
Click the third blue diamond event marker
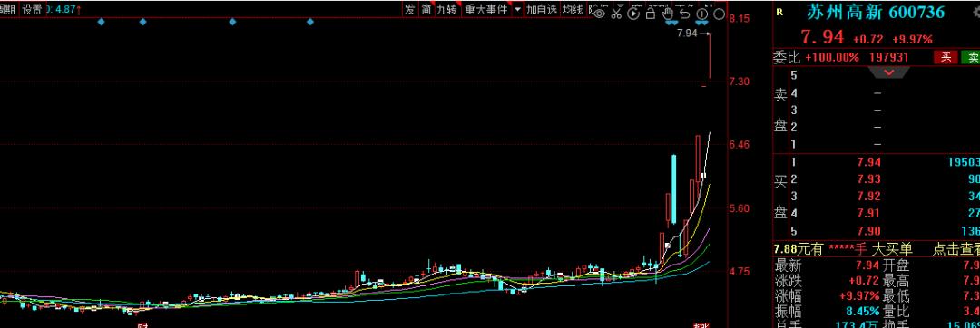point(232,22)
